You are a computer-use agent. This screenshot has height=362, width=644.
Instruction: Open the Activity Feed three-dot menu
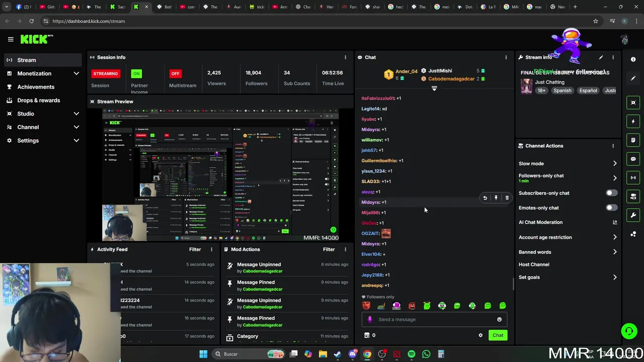click(x=211, y=249)
